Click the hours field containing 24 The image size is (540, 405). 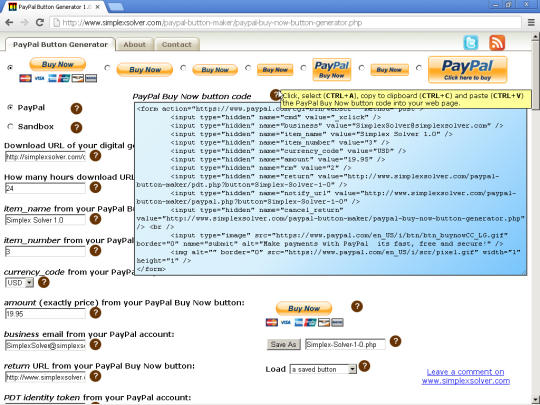click(x=45, y=188)
